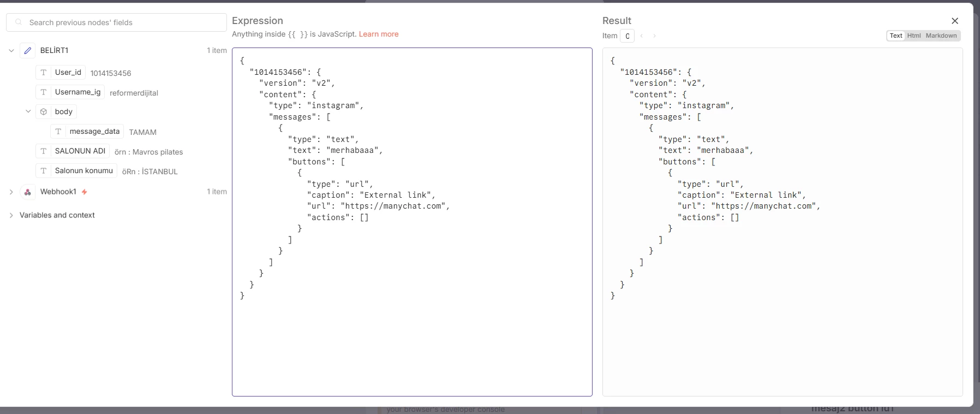
Task: Switch result view to Markdown
Action: pyautogui.click(x=941, y=36)
